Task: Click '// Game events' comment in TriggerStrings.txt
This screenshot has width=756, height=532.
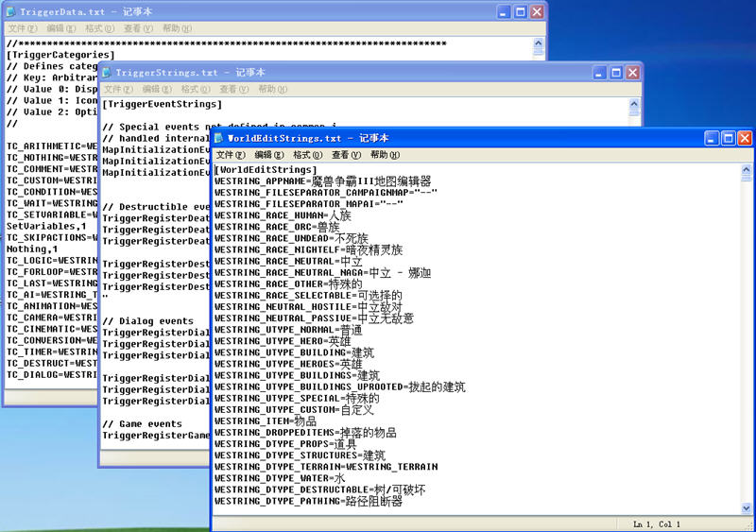Action: pos(143,424)
